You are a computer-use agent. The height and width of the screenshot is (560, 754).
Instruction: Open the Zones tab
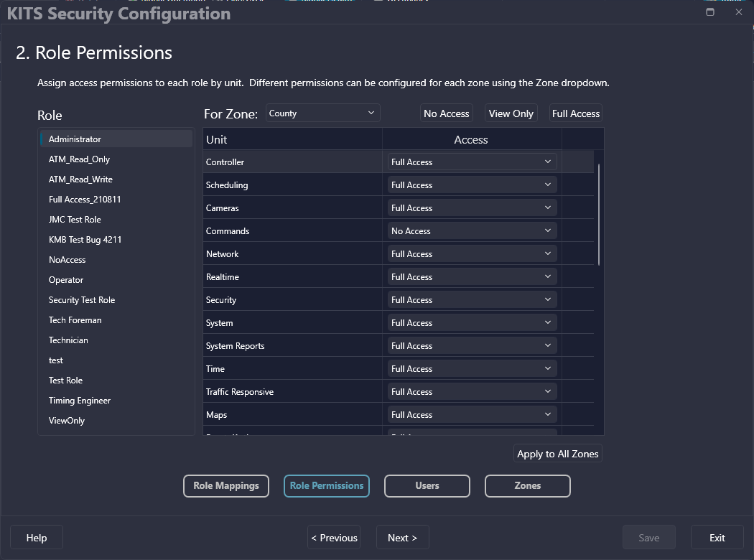pos(528,486)
